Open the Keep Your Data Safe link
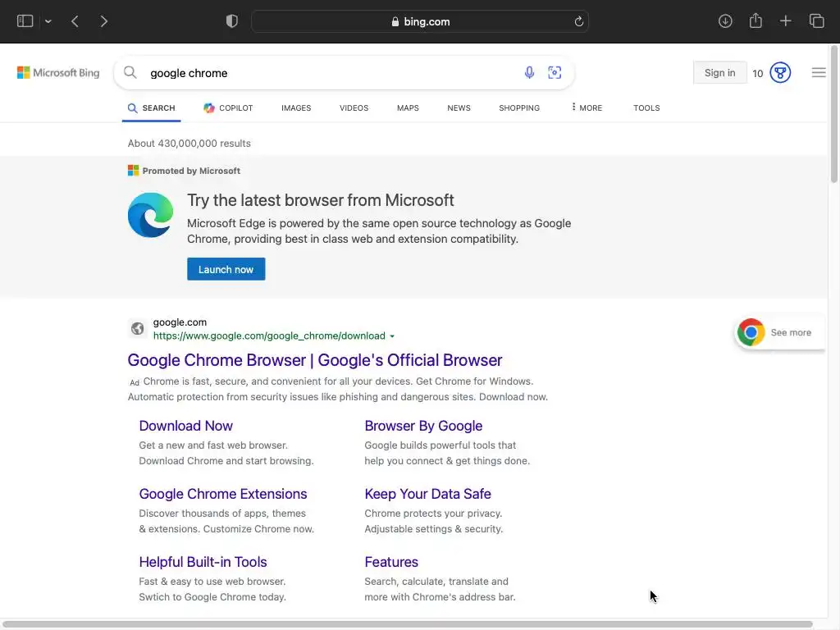The image size is (840, 630). click(427, 494)
